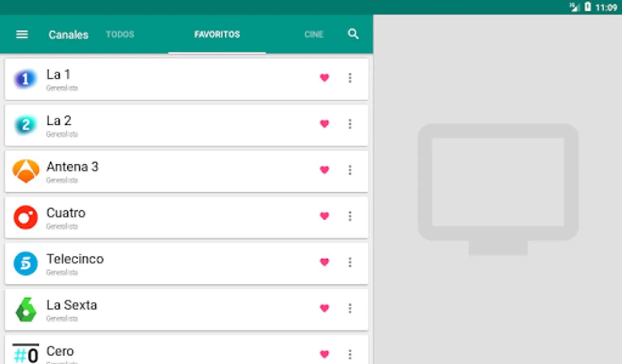
Task: Click the La Sexta channel logo
Action: click(26, 309)
